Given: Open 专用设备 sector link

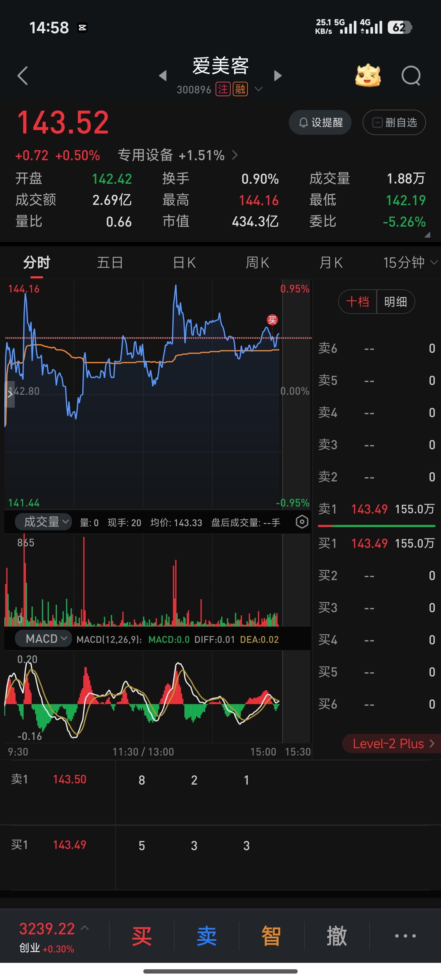Looking at the screenshot, I should 178,155.
